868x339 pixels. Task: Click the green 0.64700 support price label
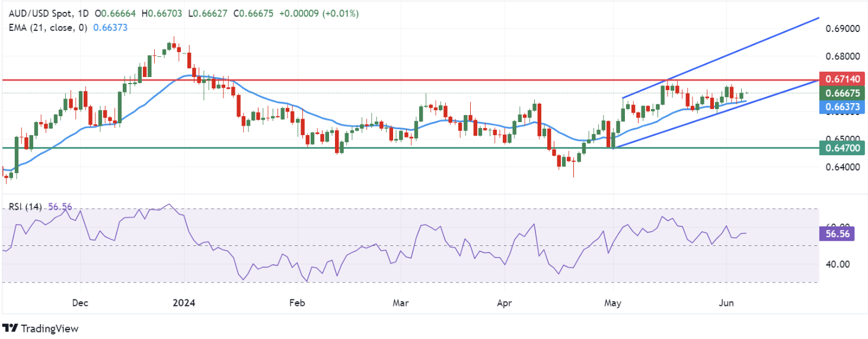point(842,147)
